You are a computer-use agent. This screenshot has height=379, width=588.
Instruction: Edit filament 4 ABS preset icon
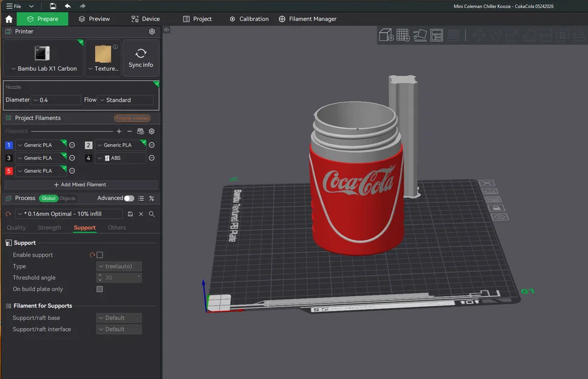pyautogui.click(x=152, y=158)
